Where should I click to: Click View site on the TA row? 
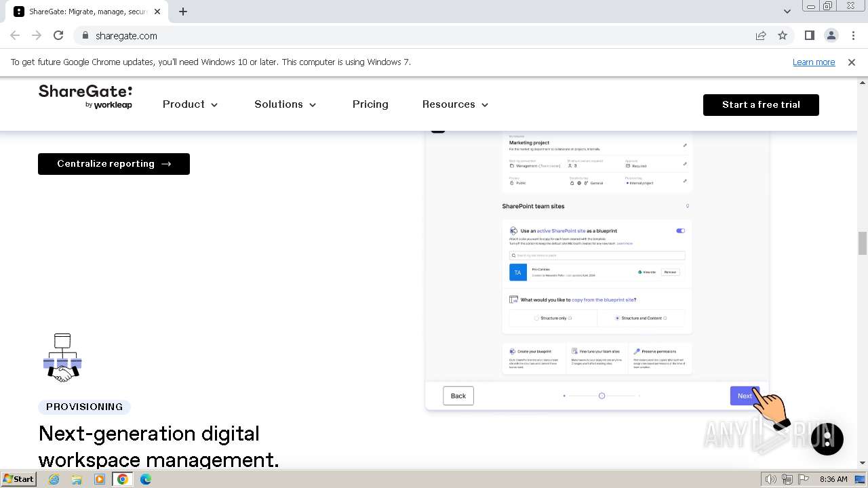coord(647,272)
